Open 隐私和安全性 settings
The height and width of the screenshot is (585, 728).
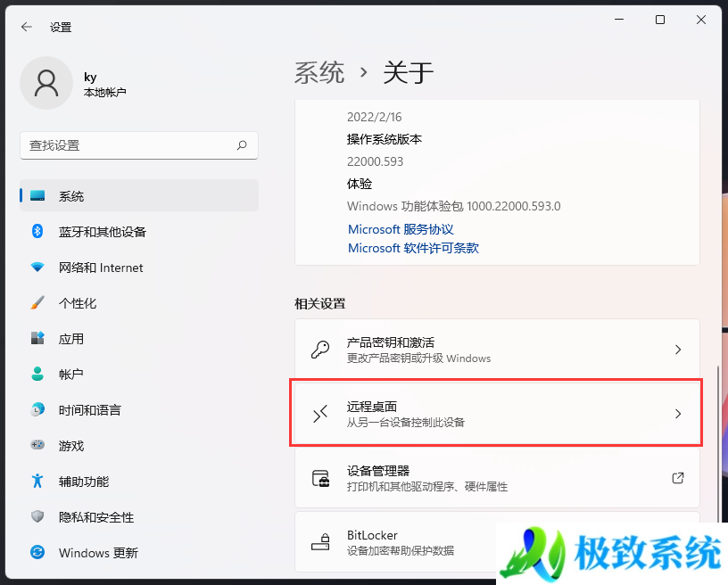139,517
